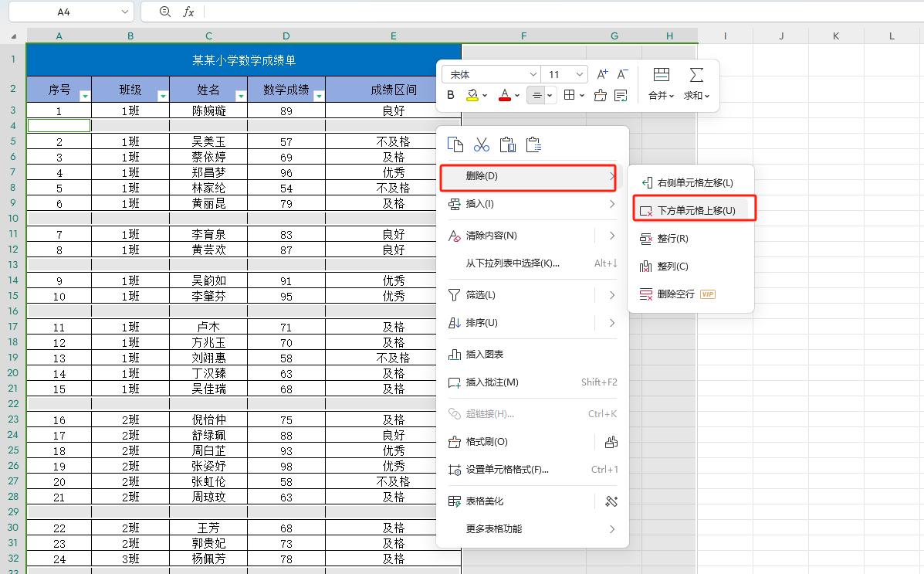Open the font size 11 dropdown

[579, 74]
